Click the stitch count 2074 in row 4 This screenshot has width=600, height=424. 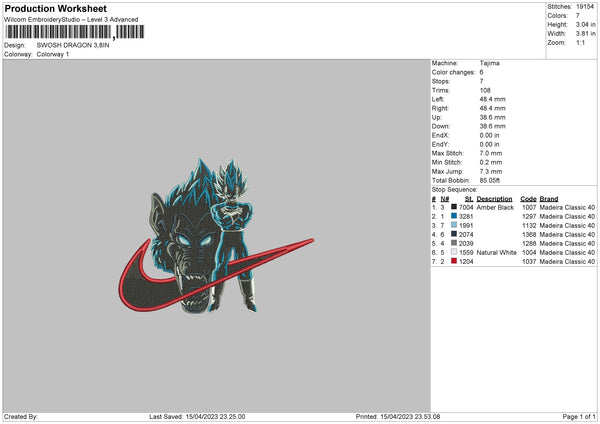[466, 235]
